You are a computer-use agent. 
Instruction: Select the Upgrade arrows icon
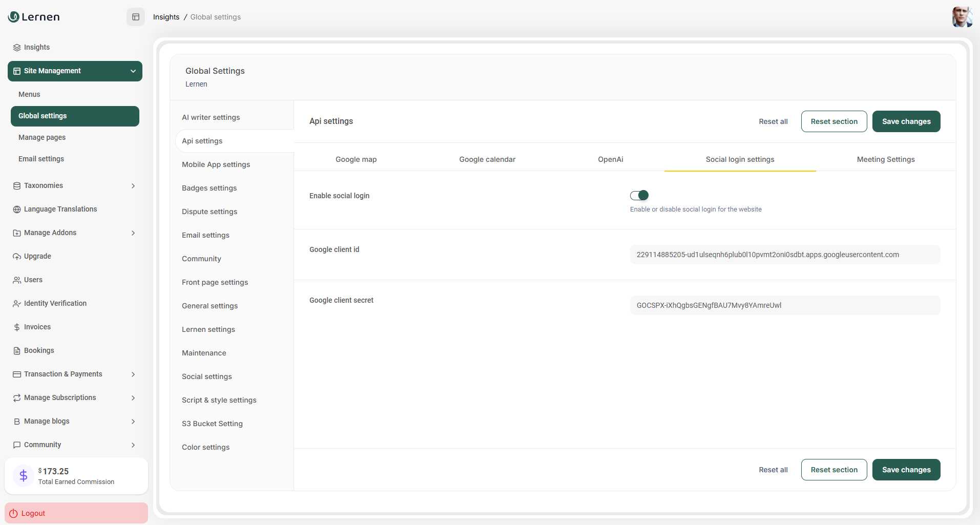(16, 256)
